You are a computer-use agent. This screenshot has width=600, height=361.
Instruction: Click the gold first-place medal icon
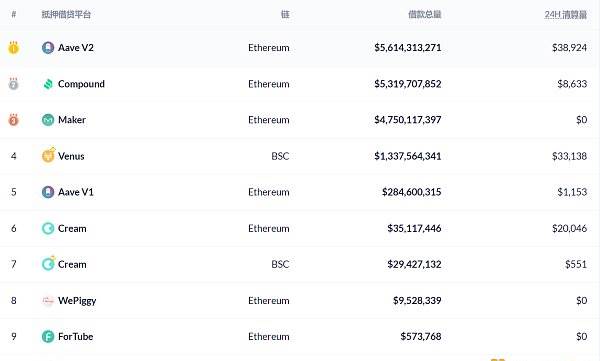tap(14, 47)
